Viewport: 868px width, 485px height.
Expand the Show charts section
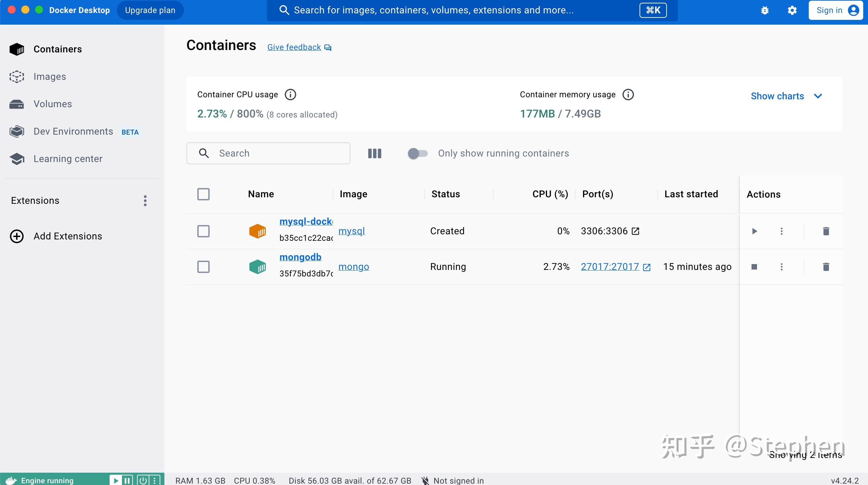point(786,96)
